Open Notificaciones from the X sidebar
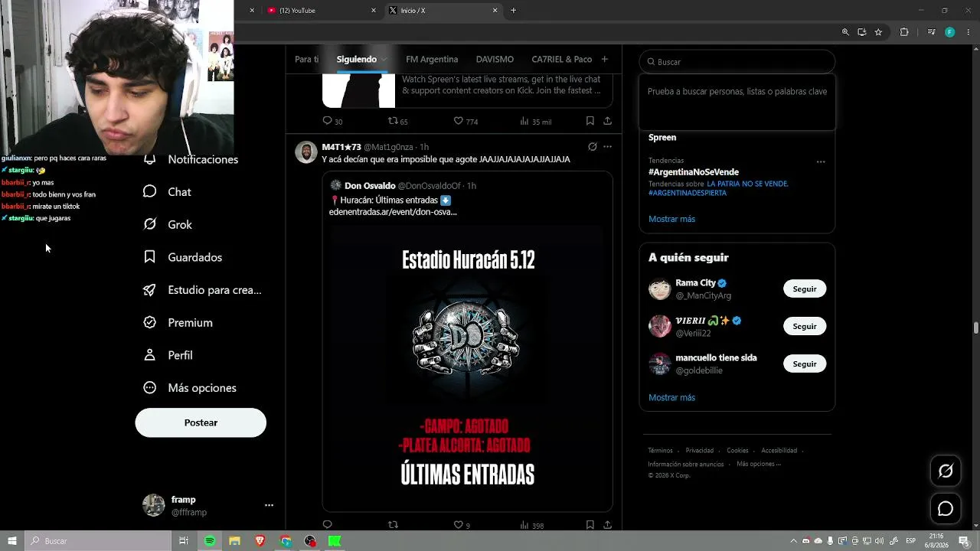 pos(191,159)
